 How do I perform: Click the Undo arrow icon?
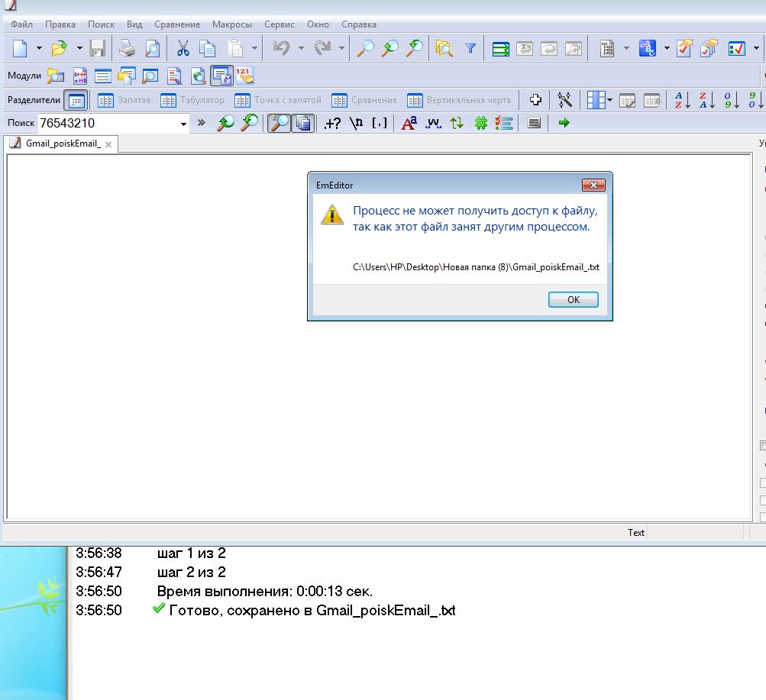pos(280,49)
